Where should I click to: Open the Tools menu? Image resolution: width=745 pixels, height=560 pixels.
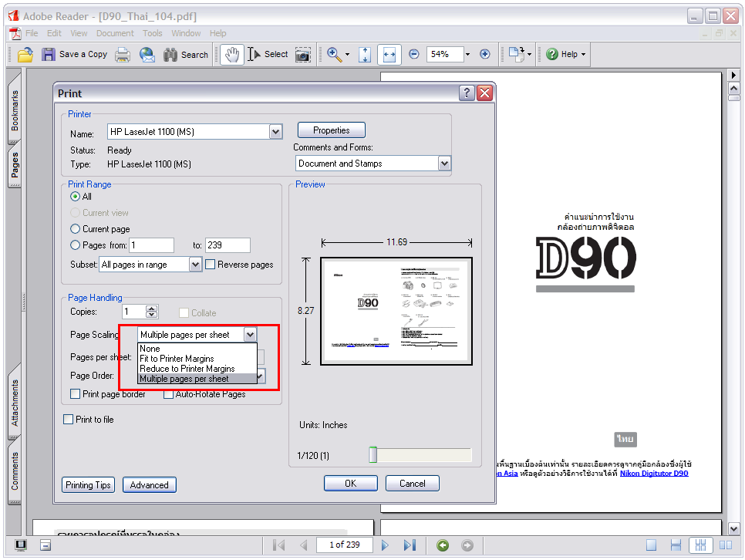(153, 33)
